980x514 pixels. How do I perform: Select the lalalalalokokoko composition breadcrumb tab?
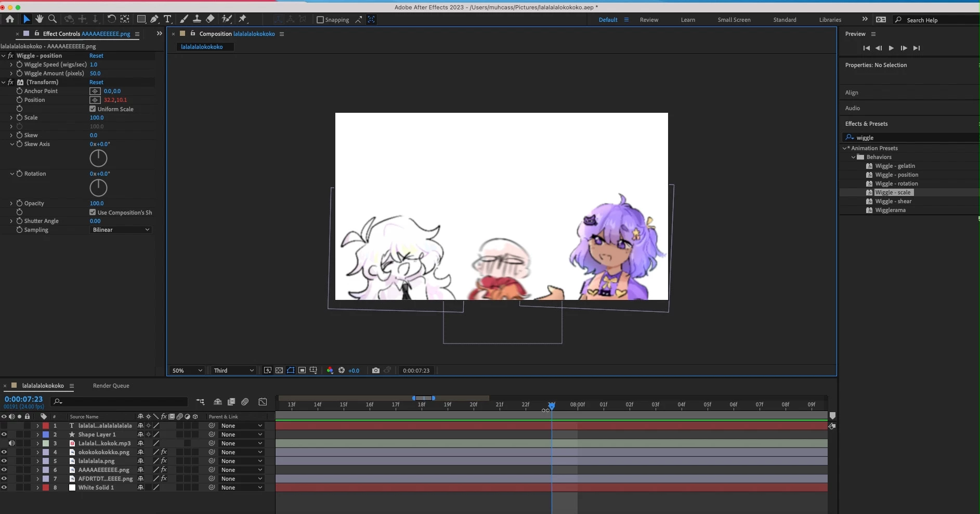point(205,47)
